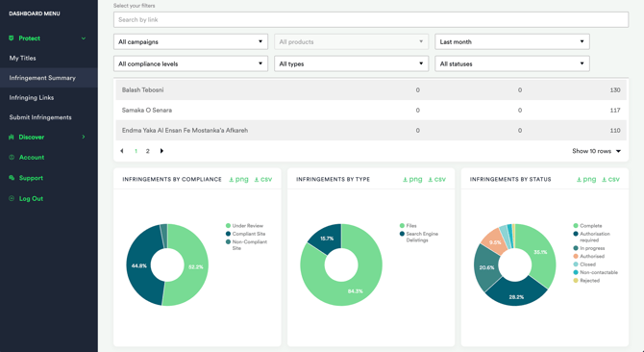Image resolution: width=644 pixels, height=352 pixels.
Task: Toggle Under Review legend item
Action: [x=244, y=226]
